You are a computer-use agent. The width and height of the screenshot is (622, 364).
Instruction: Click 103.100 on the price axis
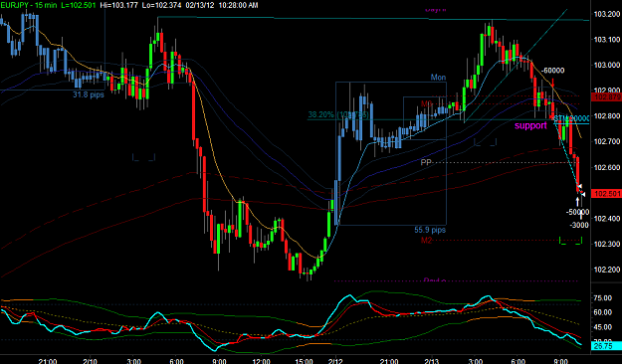click(606, 40)
